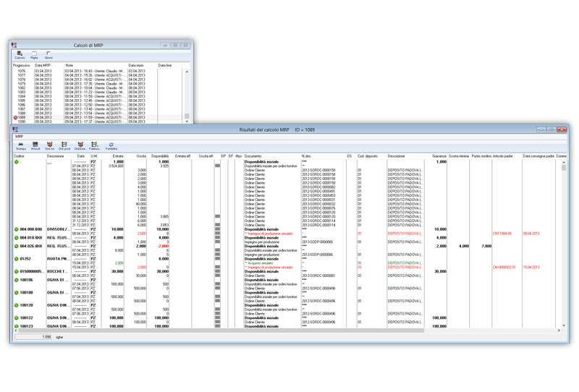Click 3.924.000 Entrata value
Screen dimensions: 579x392
[x=116, y=166]
